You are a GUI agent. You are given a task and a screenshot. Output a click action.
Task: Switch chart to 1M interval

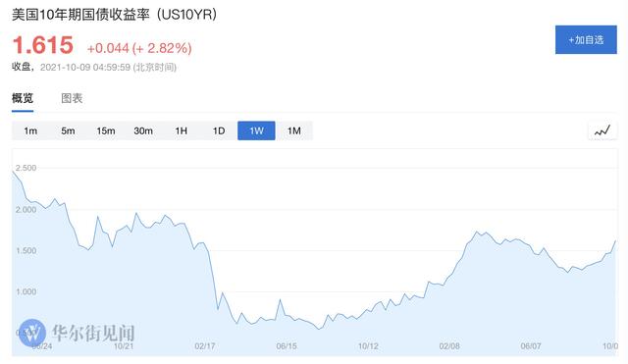tap(294, 130)
